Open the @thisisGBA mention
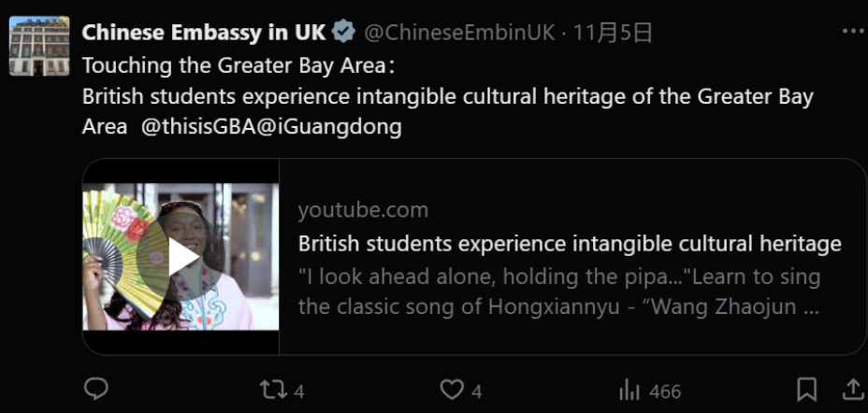 pos(195,127)
